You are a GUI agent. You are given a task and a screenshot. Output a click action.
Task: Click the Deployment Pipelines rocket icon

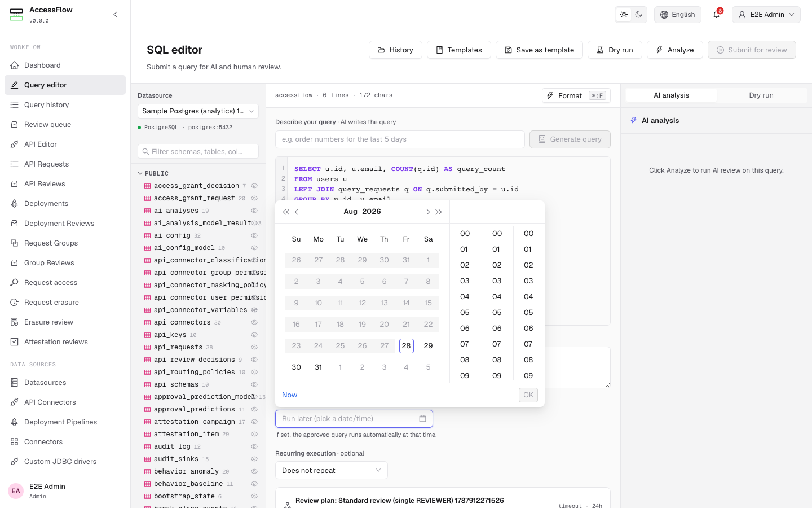click(15, 422)
